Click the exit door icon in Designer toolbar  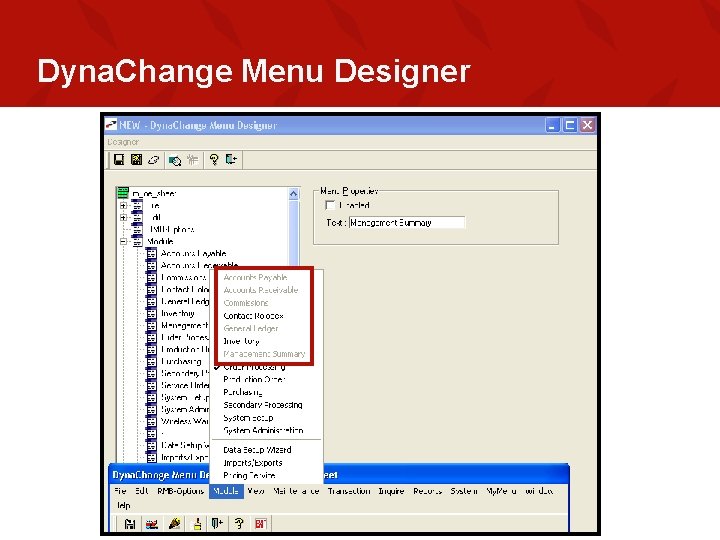tap(231, 159)
